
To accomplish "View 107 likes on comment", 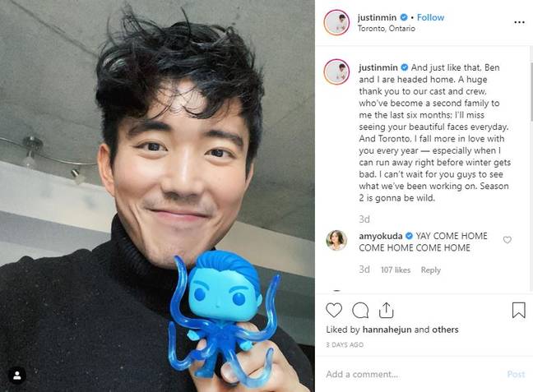I will [x=396, y=270].
